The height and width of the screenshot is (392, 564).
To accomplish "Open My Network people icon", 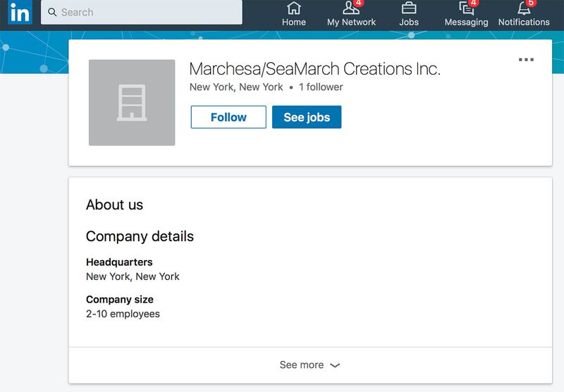I will [x=350, y=8].
